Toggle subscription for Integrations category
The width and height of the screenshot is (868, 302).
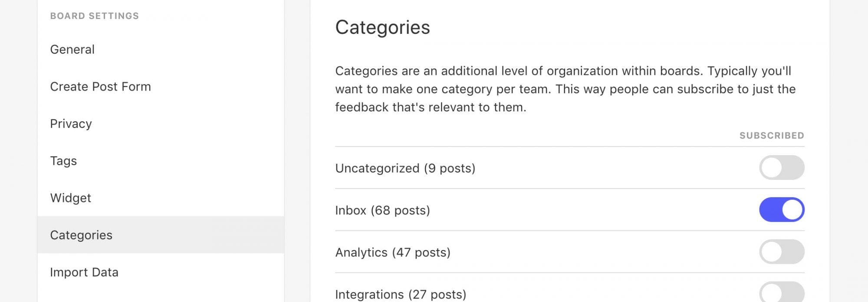pyautogui.click(x=782, y=292)
